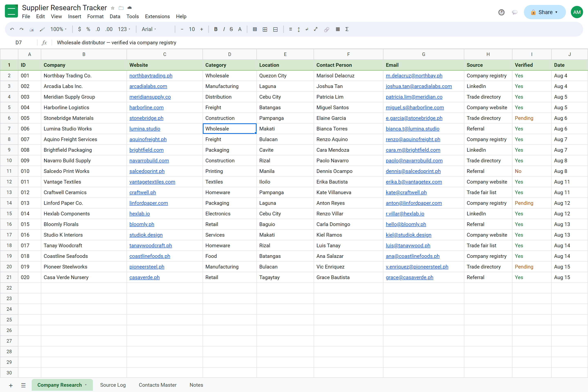Select the 'Pending' cell for Stonebridge Materials

pyautogui.click(x=531, y=118)
